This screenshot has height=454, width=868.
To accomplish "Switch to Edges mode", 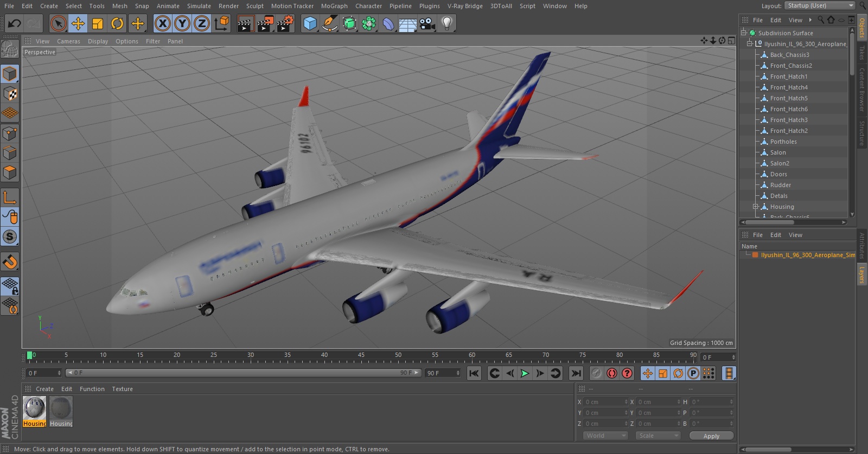I will coord(10,153).
